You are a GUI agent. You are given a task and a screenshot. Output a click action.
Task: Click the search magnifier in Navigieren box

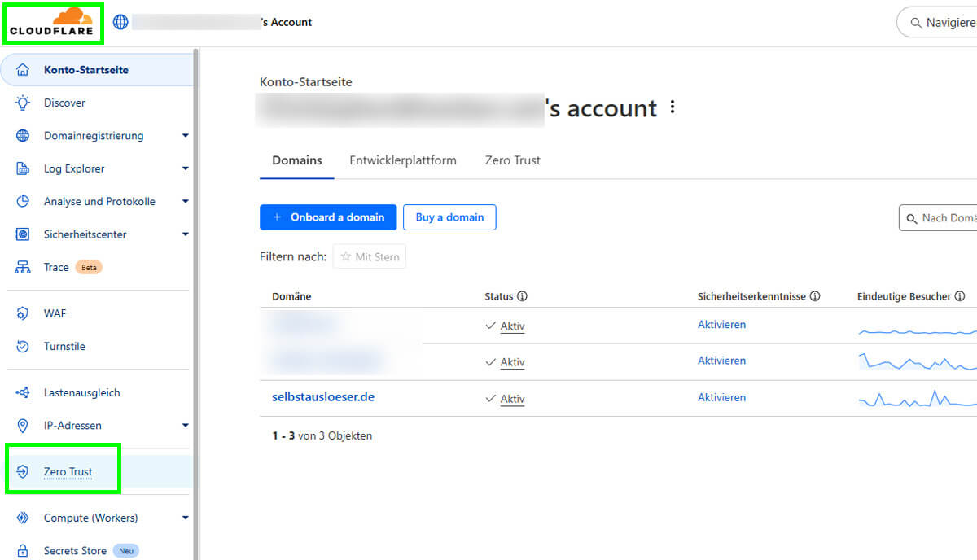tap(916, 23)
